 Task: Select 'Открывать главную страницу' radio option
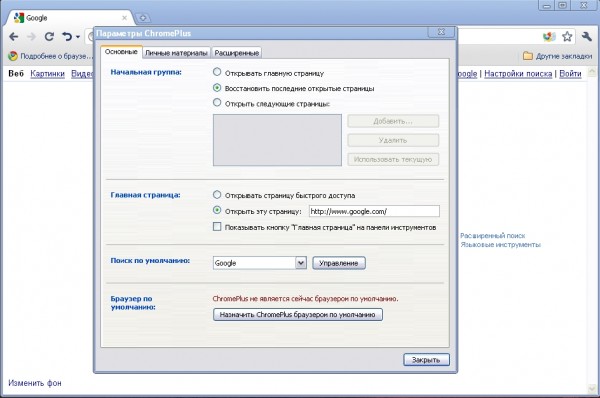pyautogui.click(x=217, y=72)
